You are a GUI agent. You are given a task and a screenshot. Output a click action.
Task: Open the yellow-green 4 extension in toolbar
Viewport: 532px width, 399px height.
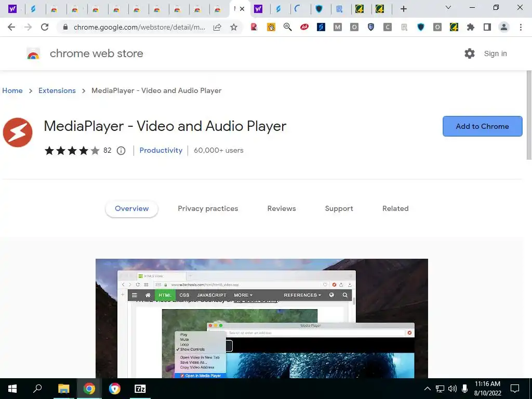click(x=454, y=27)
